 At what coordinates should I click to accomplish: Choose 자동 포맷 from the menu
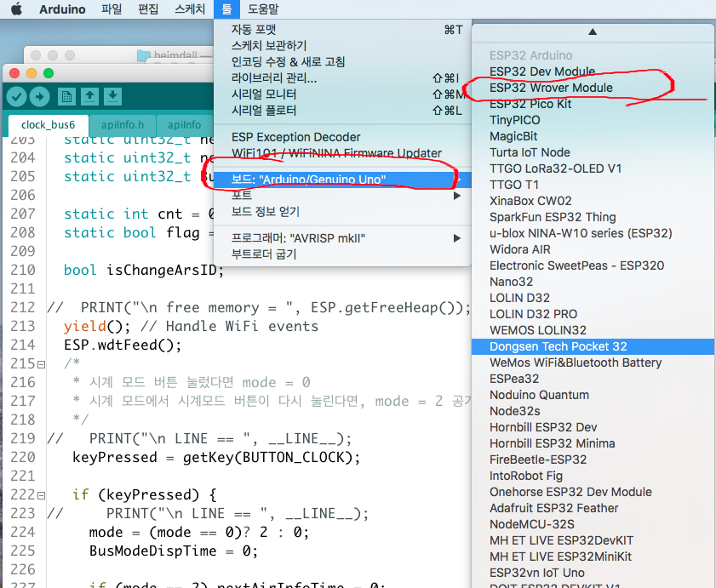click(342, 30)
